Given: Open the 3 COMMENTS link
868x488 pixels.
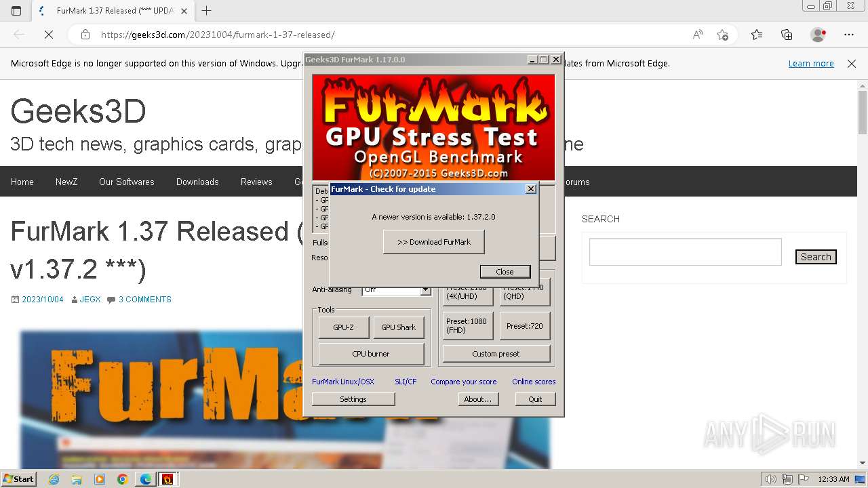Looking at the screenshot, I should coord(145,300).
